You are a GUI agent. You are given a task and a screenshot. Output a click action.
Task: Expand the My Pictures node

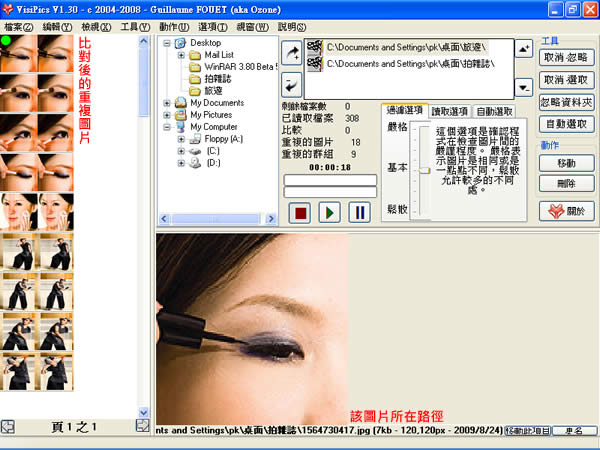(167, 115)
